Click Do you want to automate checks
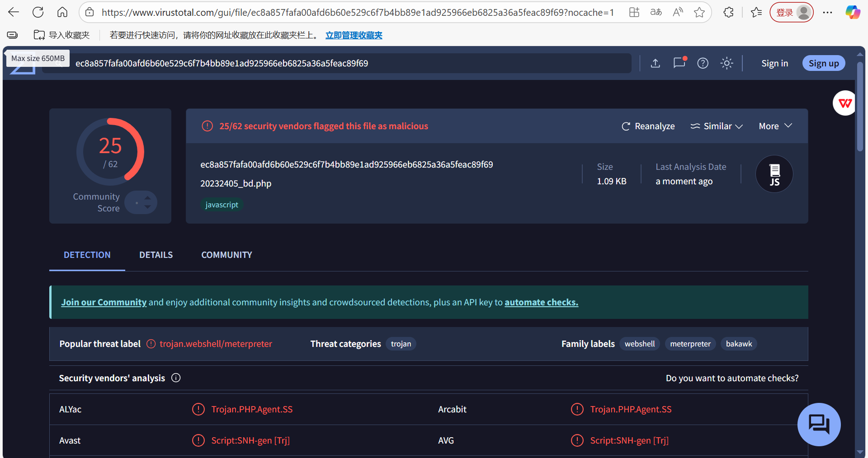Screen dimensions: 868x458 732,378
